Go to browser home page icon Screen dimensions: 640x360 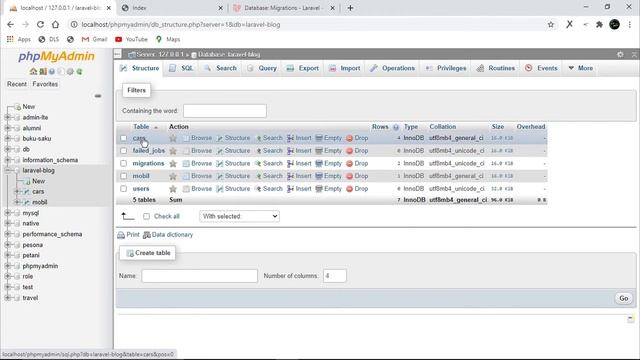[x=56, y=24]
